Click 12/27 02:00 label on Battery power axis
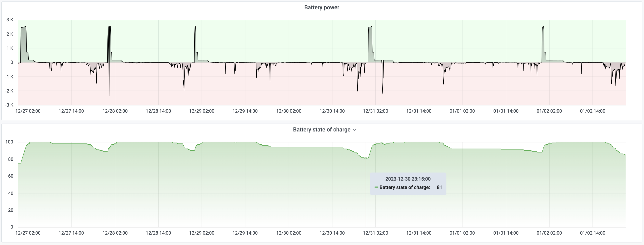644x245 pixels. point(28,111)
